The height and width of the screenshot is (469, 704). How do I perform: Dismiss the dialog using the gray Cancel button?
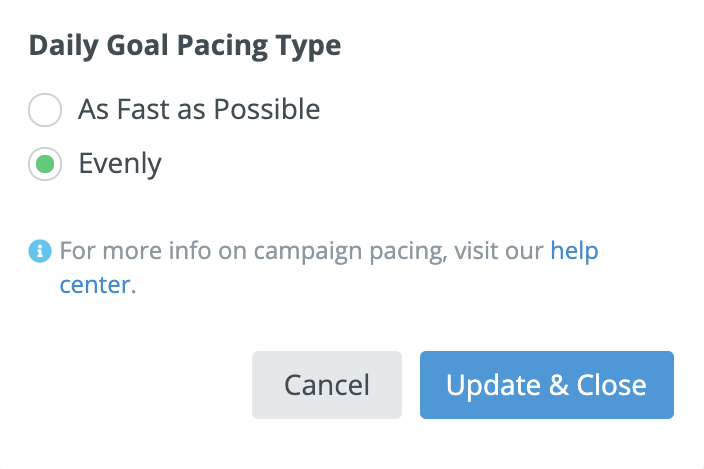point(327,385)
